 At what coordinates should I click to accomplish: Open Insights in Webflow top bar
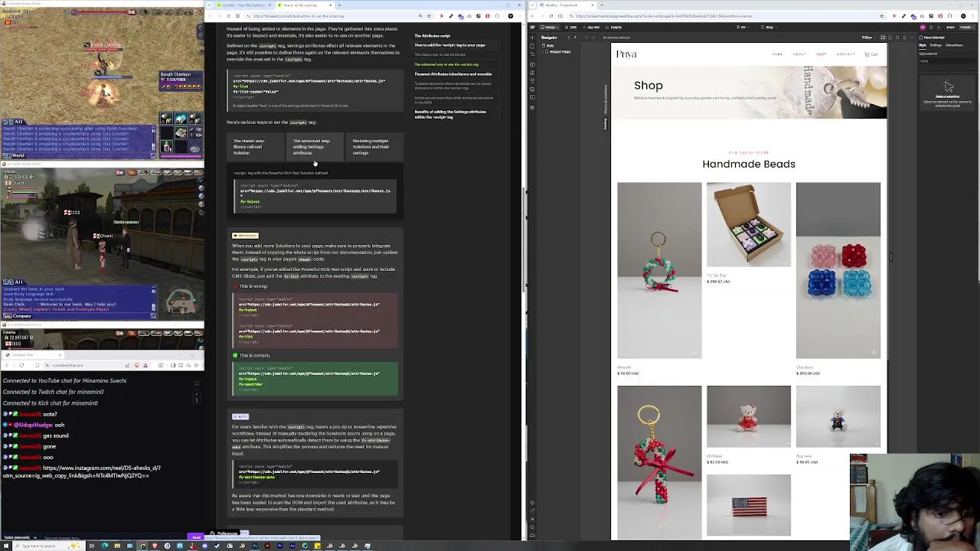tap(614, 27)
